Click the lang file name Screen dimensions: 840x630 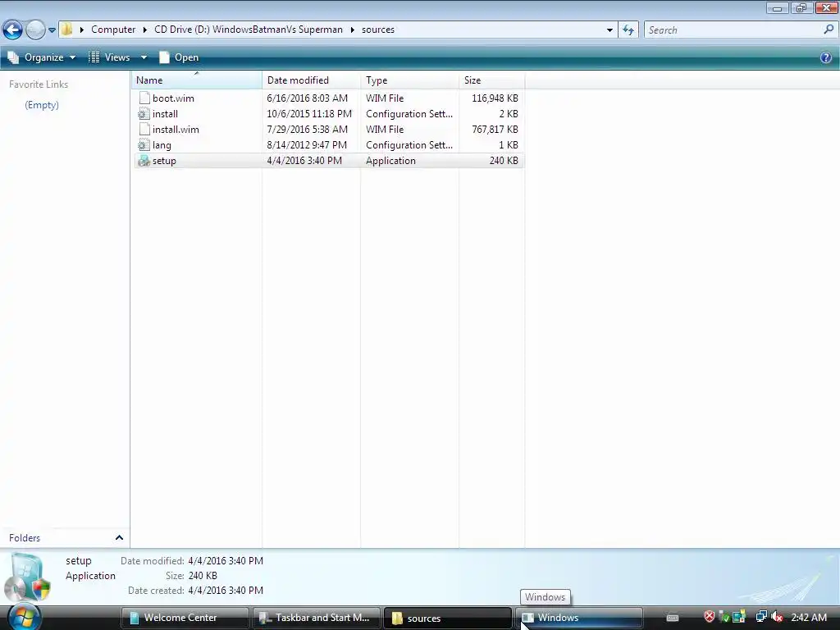tap(162, 145)
